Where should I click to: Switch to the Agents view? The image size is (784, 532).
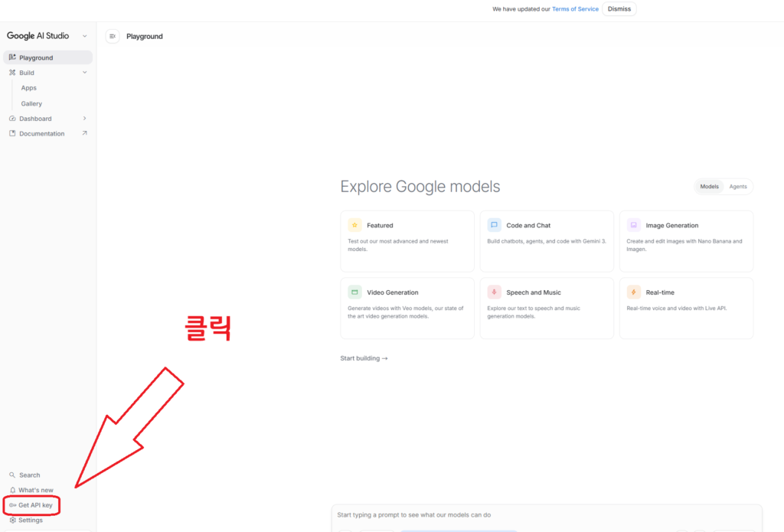tap(737, 186)
